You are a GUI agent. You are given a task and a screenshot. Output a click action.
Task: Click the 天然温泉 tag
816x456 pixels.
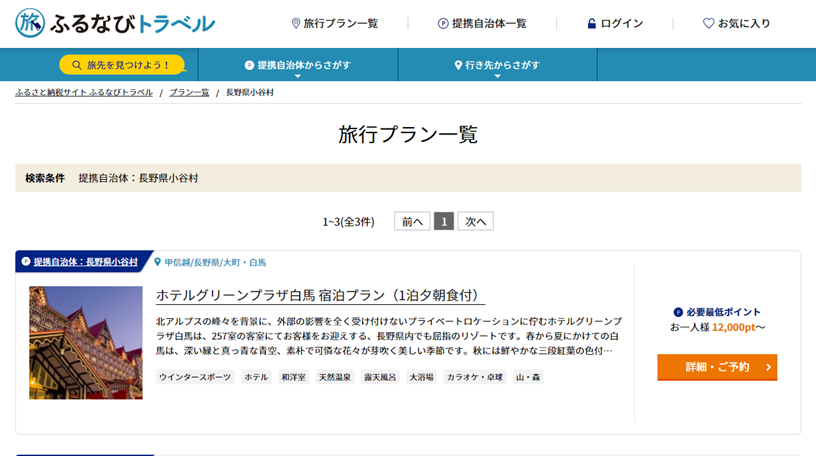coord(335,377)
